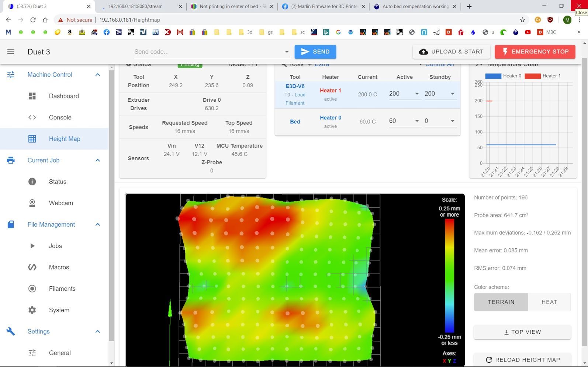
Task: Switch to Auto bed compensation tab
Action: point(415,6)
